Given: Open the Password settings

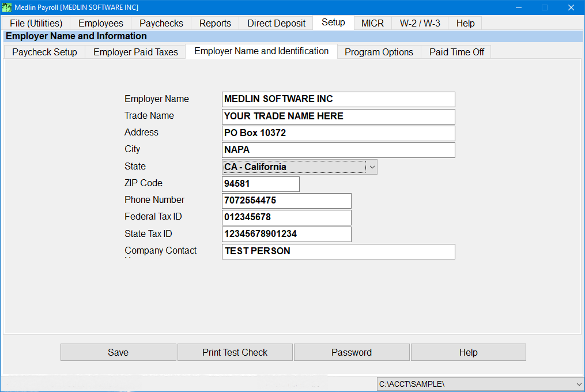Looking at the screenshot, I should [x=352, y=352].
